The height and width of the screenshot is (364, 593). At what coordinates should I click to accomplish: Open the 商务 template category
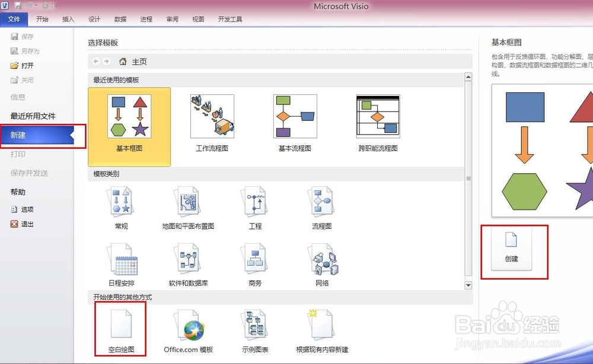(x=255, y=265)
